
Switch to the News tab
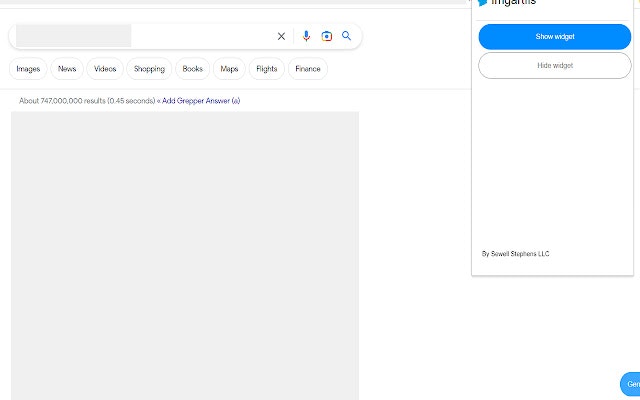click(x=67, y=69)
